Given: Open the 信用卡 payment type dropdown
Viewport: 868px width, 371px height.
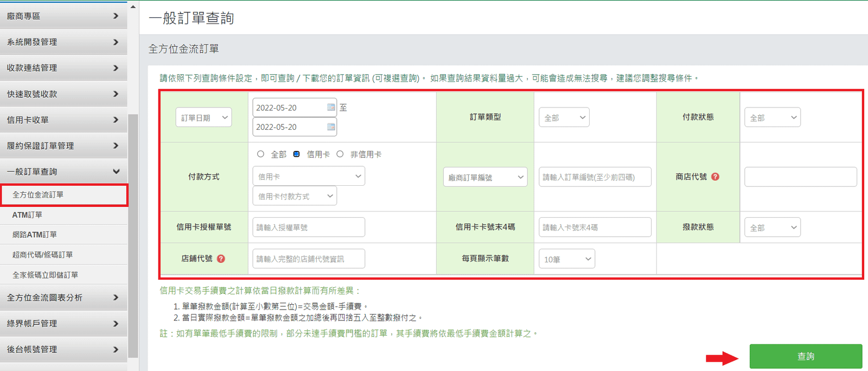Looking at the screenshot, I should (x=309, y=176).
